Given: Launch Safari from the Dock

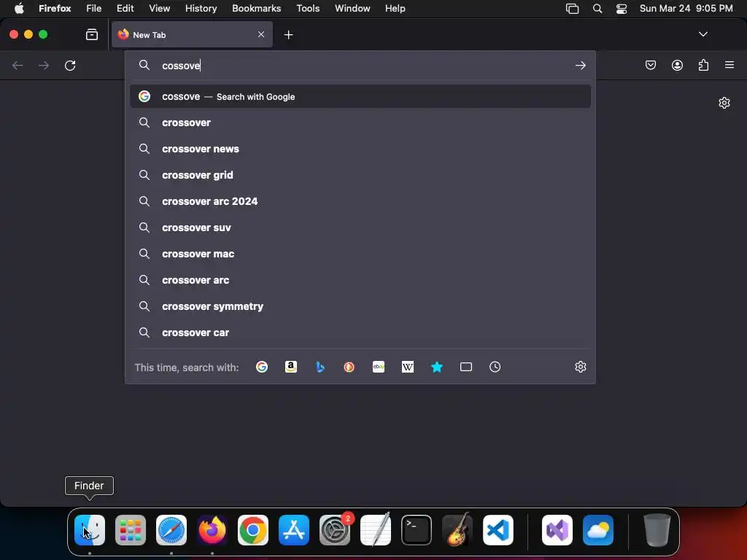Looking at the screenshot, I should coord(171,530).
